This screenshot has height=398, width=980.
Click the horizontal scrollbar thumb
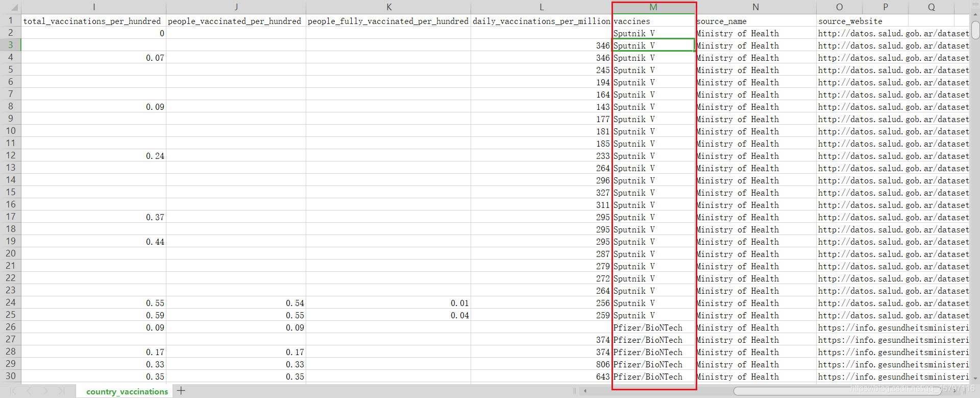point(837,391)
